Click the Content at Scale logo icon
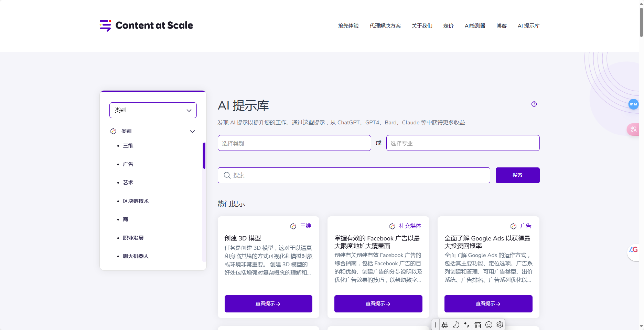The height and width of the screenshot is (330, 644). [105, 25]
